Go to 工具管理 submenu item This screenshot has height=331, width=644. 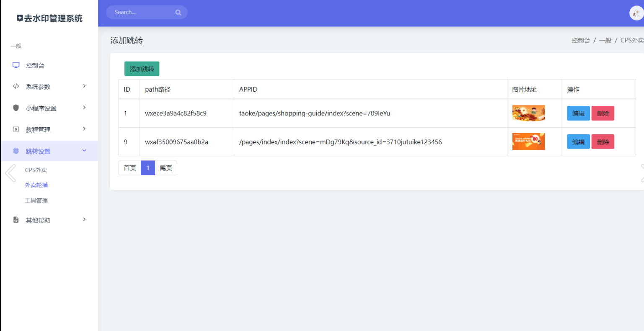[x=36, y=200]
